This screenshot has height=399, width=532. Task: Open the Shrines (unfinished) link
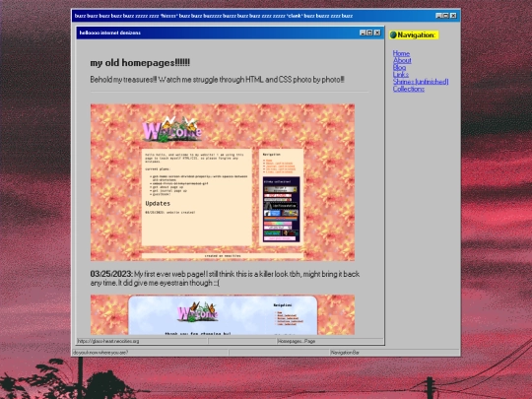(421, 82)
